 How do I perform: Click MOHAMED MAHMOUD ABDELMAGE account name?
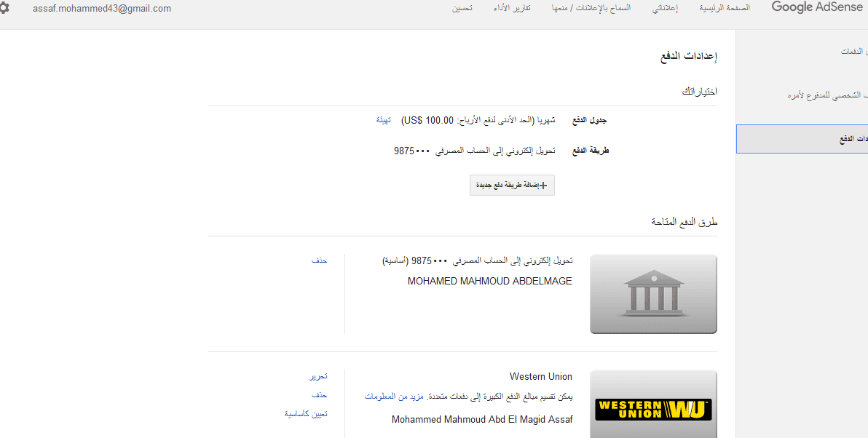(490, 281)
